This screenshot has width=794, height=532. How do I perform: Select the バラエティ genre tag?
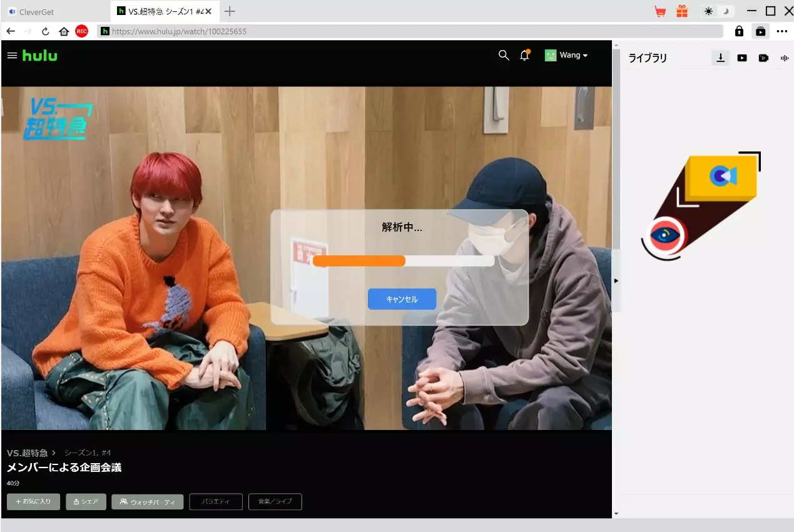coord(216,502)
